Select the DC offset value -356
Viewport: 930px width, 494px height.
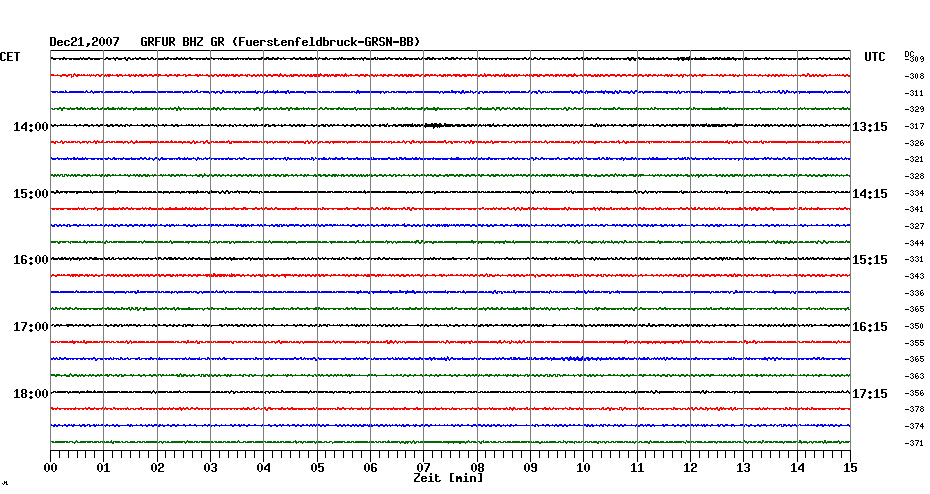coord(915,393)
